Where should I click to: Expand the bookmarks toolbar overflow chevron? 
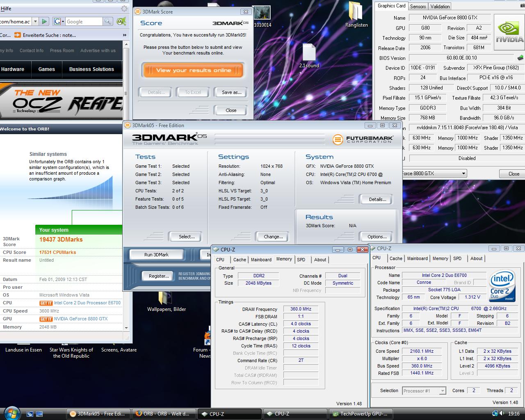125,35
